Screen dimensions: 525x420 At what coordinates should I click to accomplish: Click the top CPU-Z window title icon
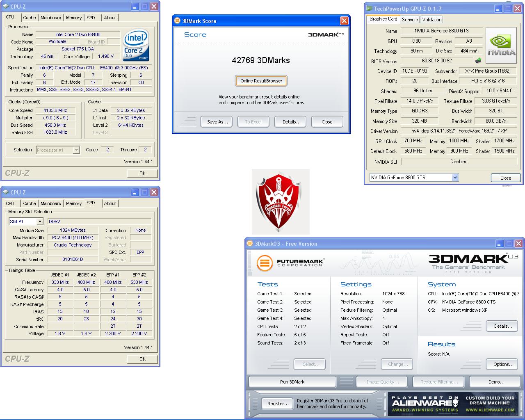[x=5, y=7]
